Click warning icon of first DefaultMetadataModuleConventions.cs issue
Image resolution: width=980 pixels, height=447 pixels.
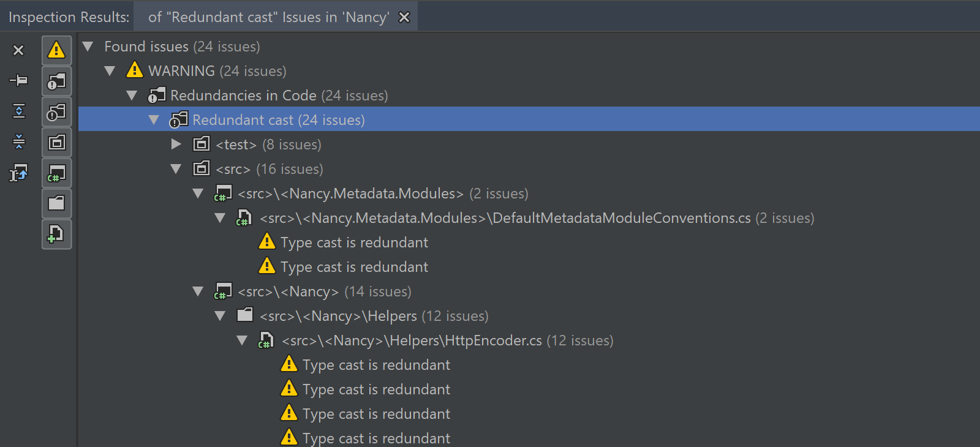(x=266, y=241)
